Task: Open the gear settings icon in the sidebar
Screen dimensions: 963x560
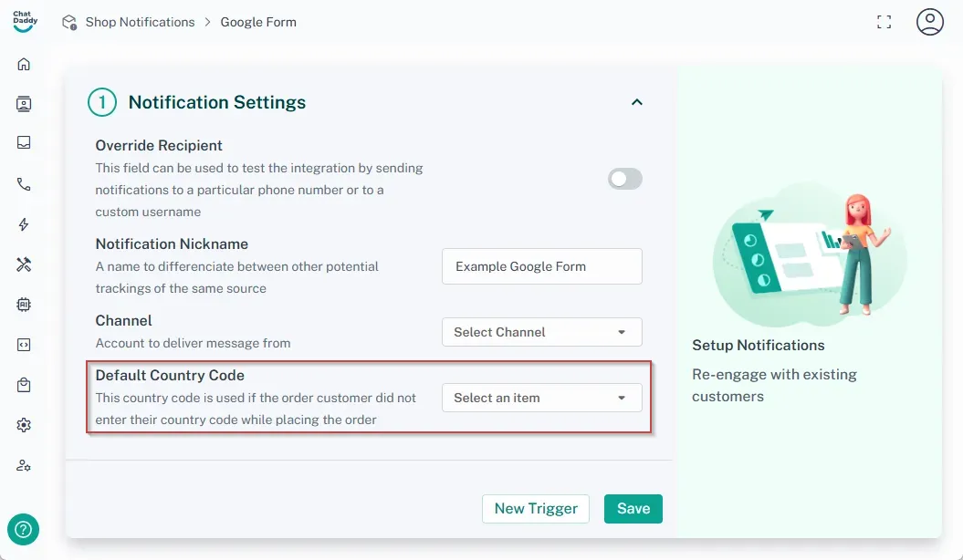Action: [x=24, y=425]
